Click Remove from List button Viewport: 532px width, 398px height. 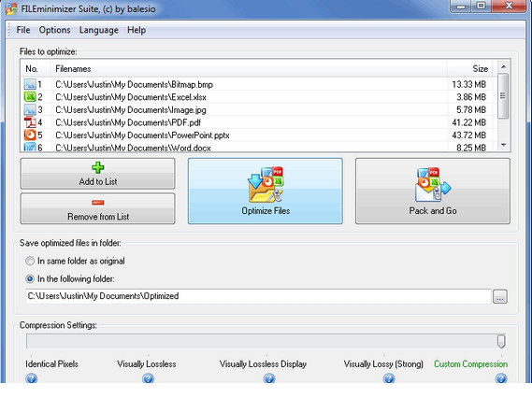click(x=98, y=208)
